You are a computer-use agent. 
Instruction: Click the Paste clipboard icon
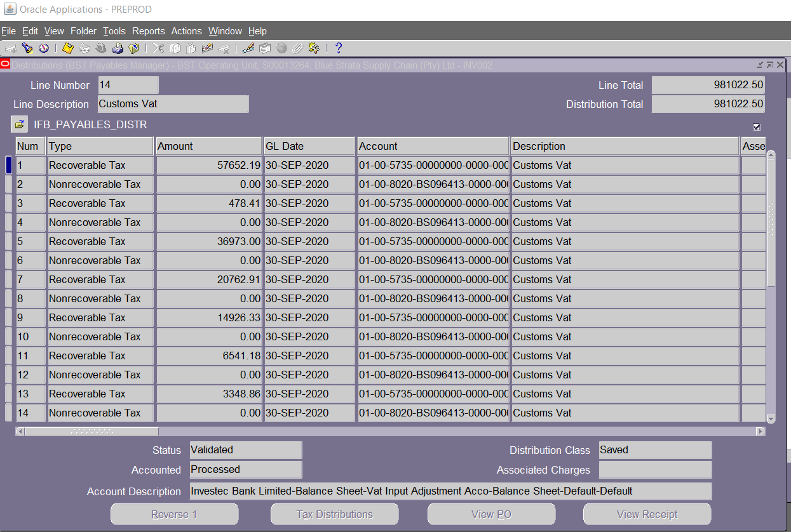click(x=191, y=48)
